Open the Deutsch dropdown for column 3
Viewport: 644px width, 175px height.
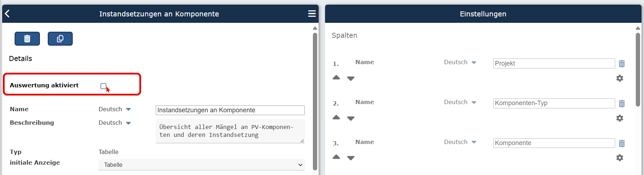pos(460,142)
